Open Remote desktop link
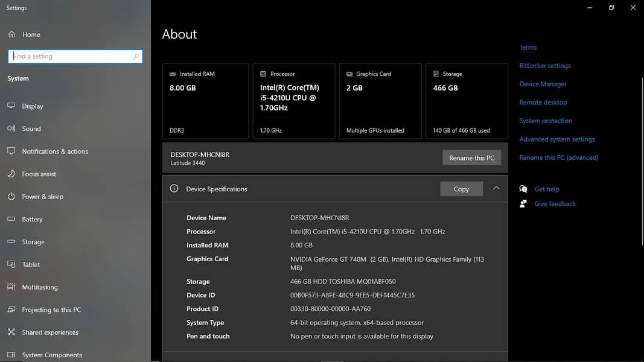Screen dimensions: 644x362 point(543,102)
